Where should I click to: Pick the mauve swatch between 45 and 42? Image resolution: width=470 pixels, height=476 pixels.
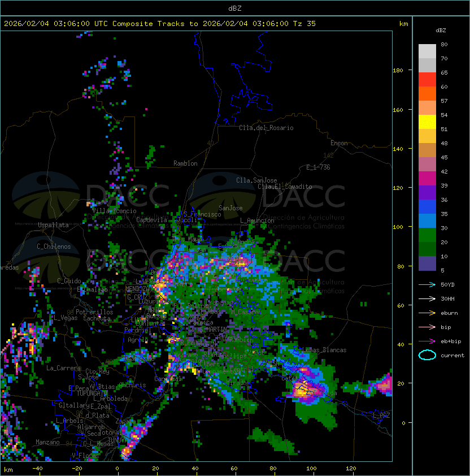(x=427, y=165)
